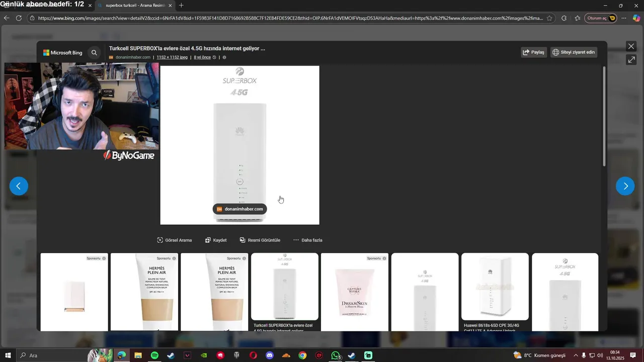Open Daha fazla more options menu
Viewport: 644px width, 362px height.
(x=307, y=240)
